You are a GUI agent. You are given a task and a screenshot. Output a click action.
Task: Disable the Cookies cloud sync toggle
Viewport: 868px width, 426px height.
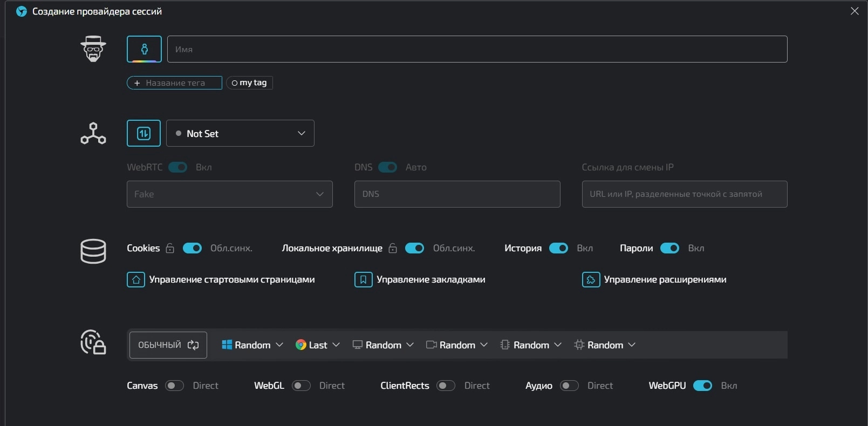pos(192,248)
